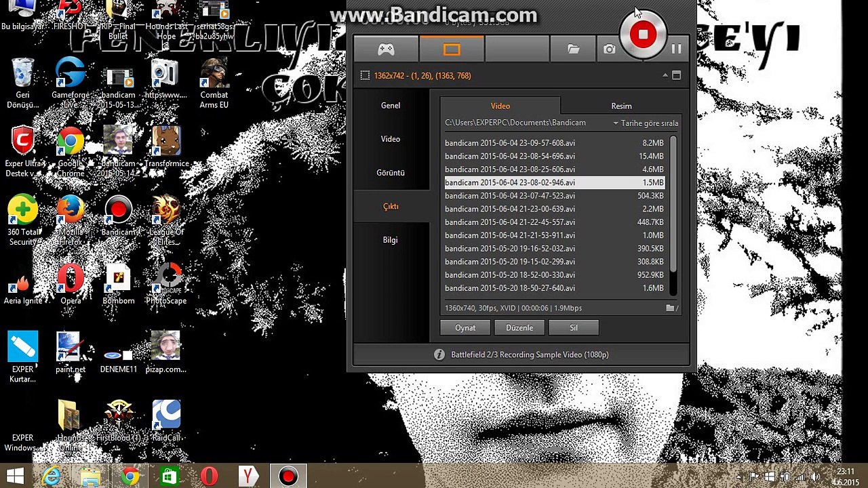Select file bandicam 2015-05-20 19-16-52-032.avi

pos(555,249)
